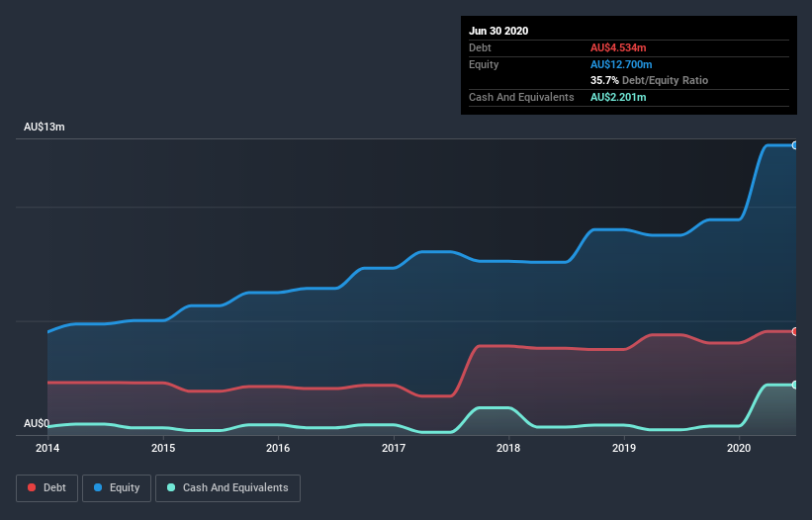Click the AU$2.201m cash value
The height and width of the screenshot is (520, 812).
coord(618,97)
